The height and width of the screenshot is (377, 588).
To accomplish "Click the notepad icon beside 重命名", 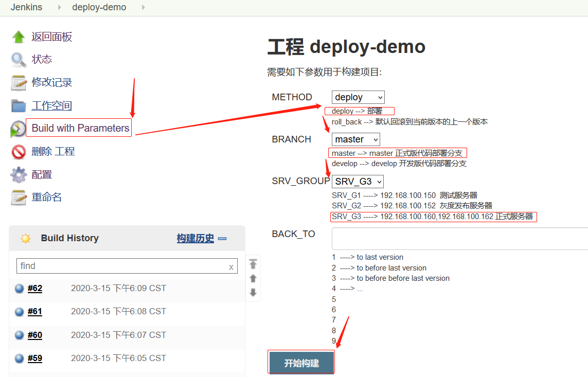I will point(19,198).
